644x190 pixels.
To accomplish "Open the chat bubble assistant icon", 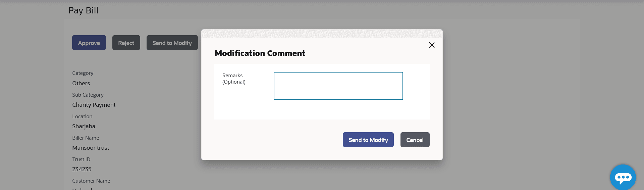I will 623,177.
